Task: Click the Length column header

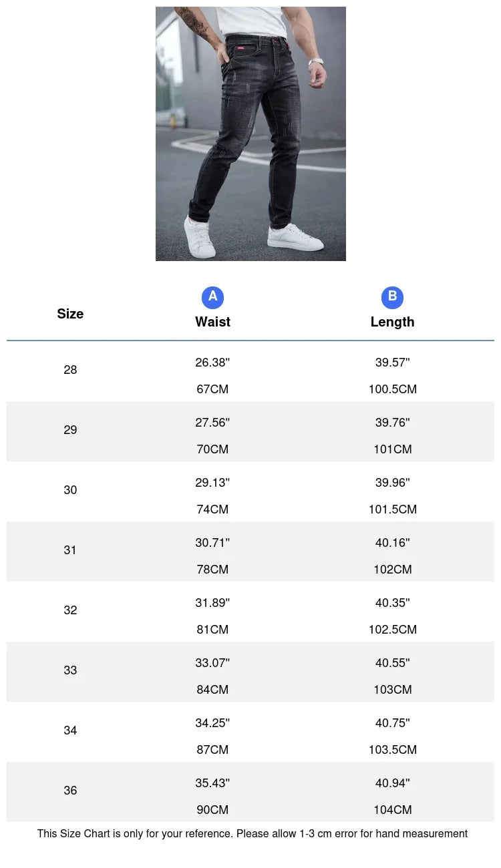Action: (392, 322)
